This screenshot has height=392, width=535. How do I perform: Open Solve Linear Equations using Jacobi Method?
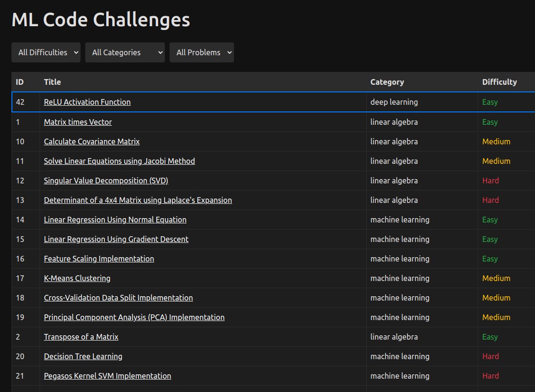(x=119, y=161)
